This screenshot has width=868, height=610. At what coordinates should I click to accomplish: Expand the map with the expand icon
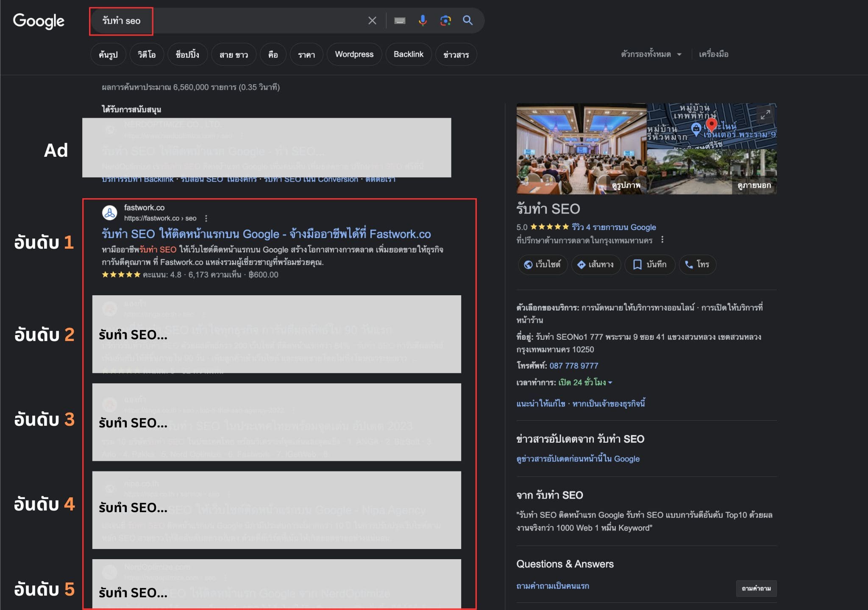[x=765, y=114]
